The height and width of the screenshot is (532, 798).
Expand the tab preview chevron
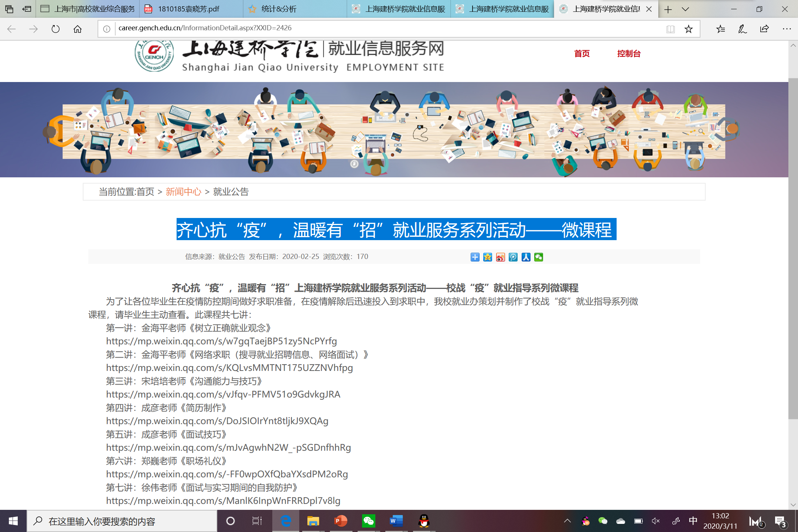[685, 9]
